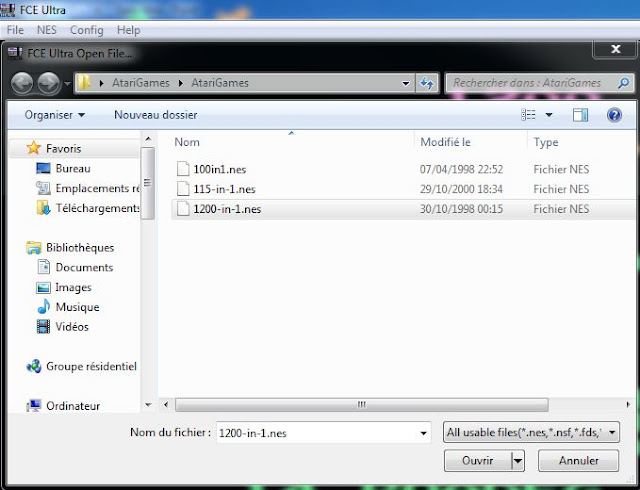Click the left arrow of the horizontal scrollbar
Screen dimensions: 640x490
(166, 405)
